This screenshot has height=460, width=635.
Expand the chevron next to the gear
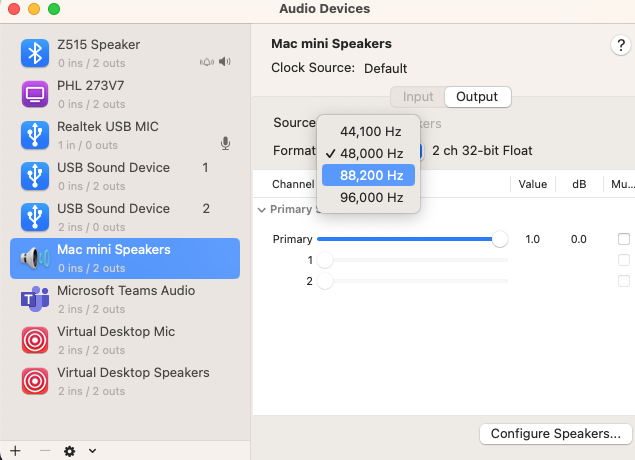click(92, 451)
